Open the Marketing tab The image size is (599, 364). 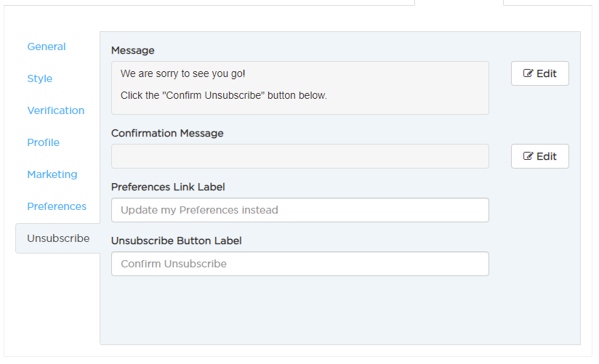[x=52, y=174]
